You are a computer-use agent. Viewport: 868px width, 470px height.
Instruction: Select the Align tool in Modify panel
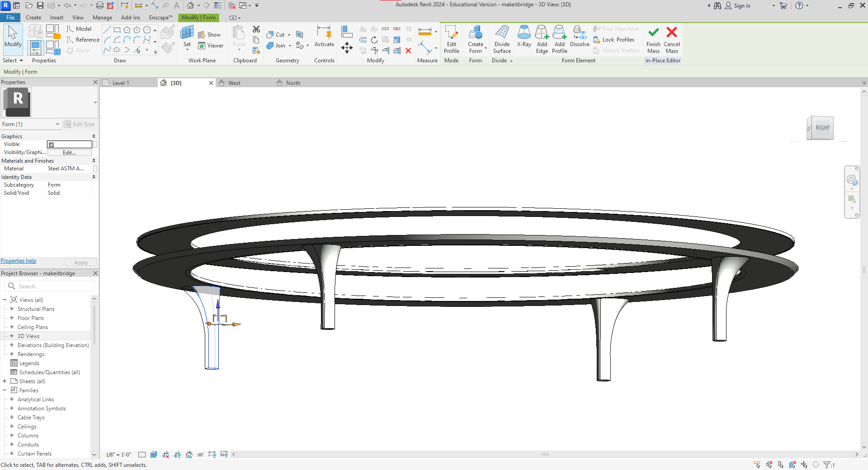[x=347, y=31]
